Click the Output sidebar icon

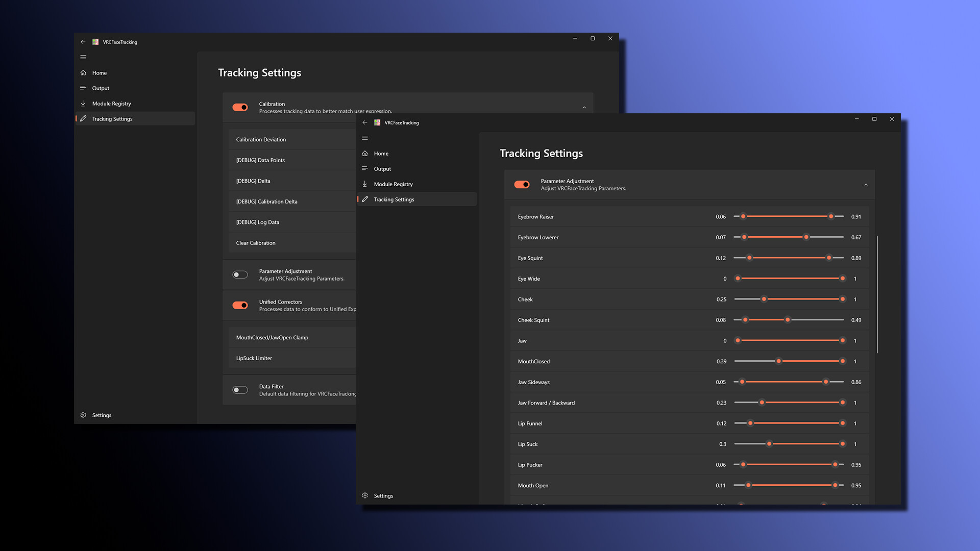[x=365, y=168]
